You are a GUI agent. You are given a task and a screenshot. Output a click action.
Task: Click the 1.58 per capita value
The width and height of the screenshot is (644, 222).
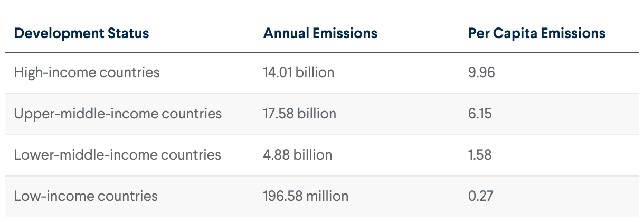point(479,154)
